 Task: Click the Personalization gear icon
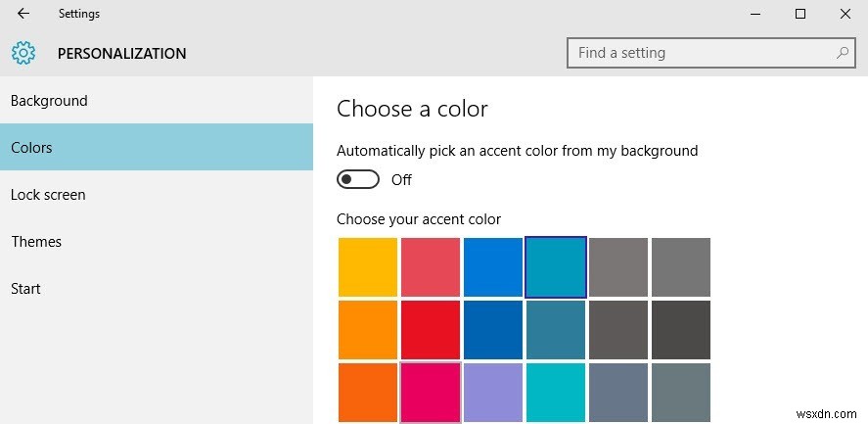click(23, 53)
